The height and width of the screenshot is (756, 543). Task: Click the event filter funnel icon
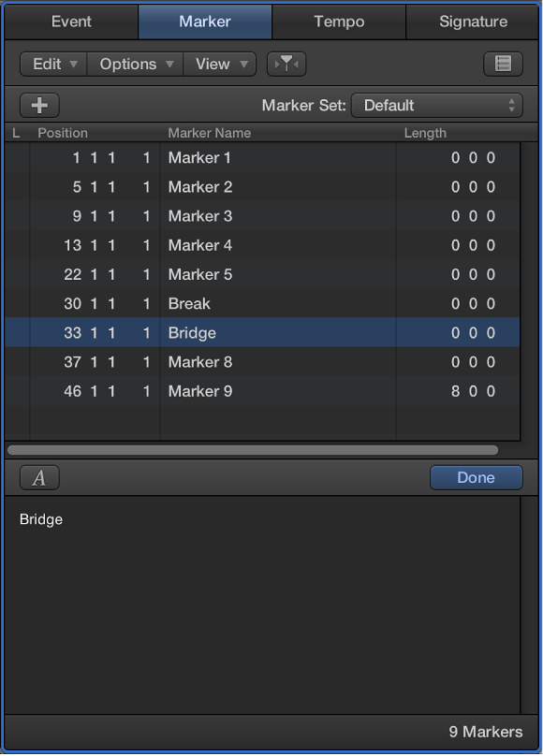pyautogui.click(x=286, y=64)
